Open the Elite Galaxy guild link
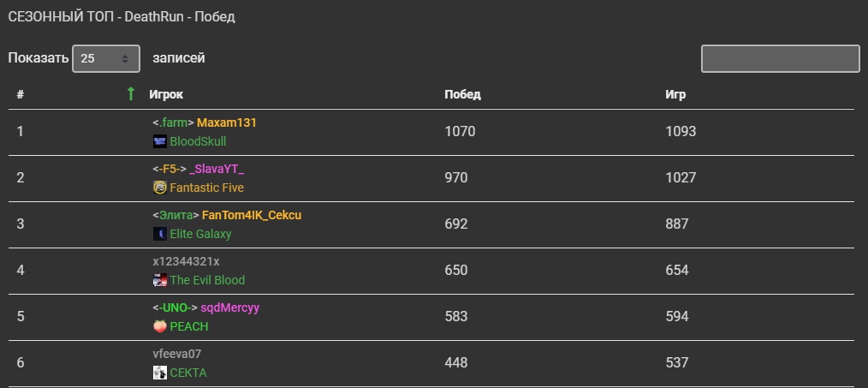 pyautogui.click(x=200, y=234)
